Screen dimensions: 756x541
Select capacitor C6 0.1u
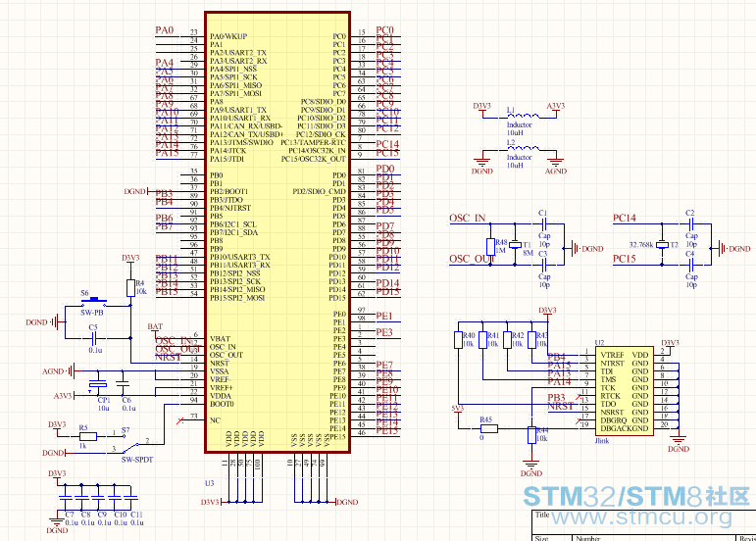pyautogui.click(x=123, y=384)
